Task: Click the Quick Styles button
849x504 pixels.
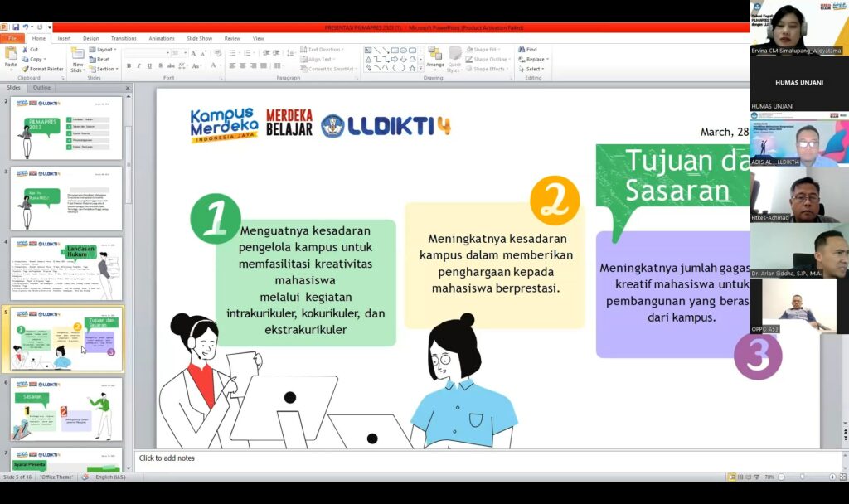Action: [454, 59]
